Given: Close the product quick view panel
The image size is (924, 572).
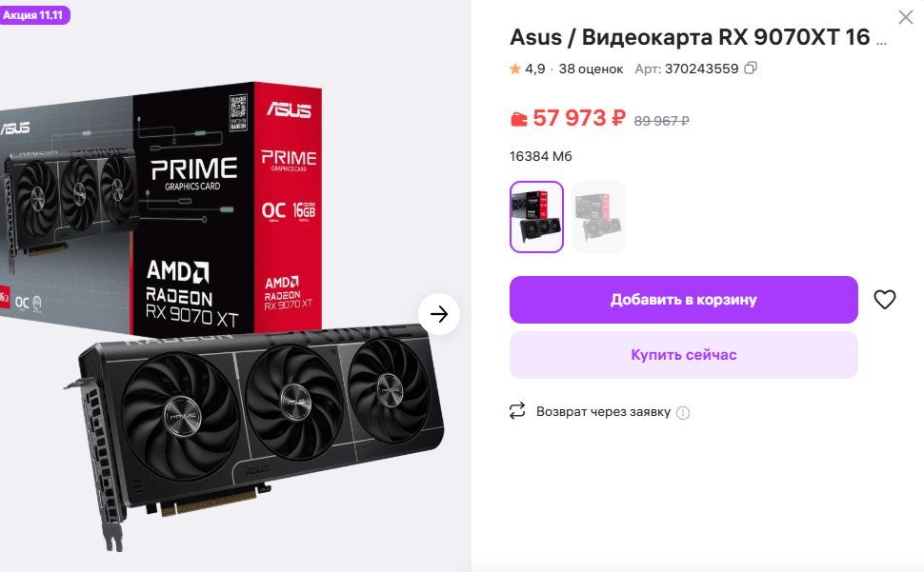Looking at the screenshot, I should pyautogui.click(x=906, y=17).
